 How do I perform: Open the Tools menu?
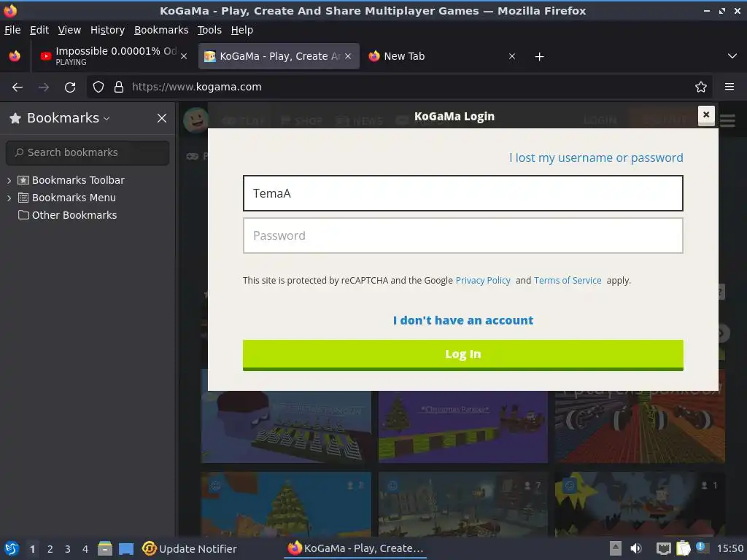pyautogui.click(x=209, y=30)
